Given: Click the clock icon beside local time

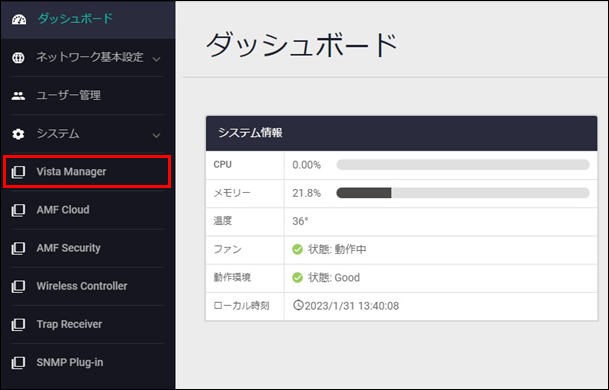Looking at the screenshot, I should (x=298, y=305).
